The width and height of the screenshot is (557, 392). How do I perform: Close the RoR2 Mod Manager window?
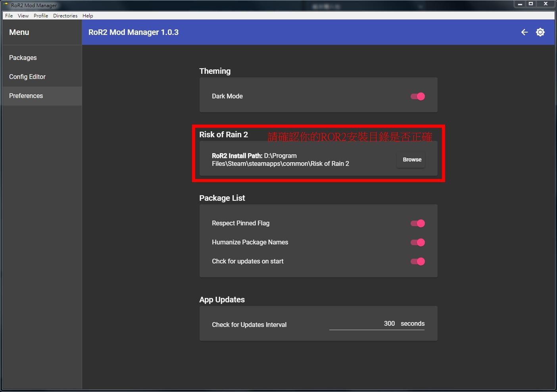click(545, 4)
